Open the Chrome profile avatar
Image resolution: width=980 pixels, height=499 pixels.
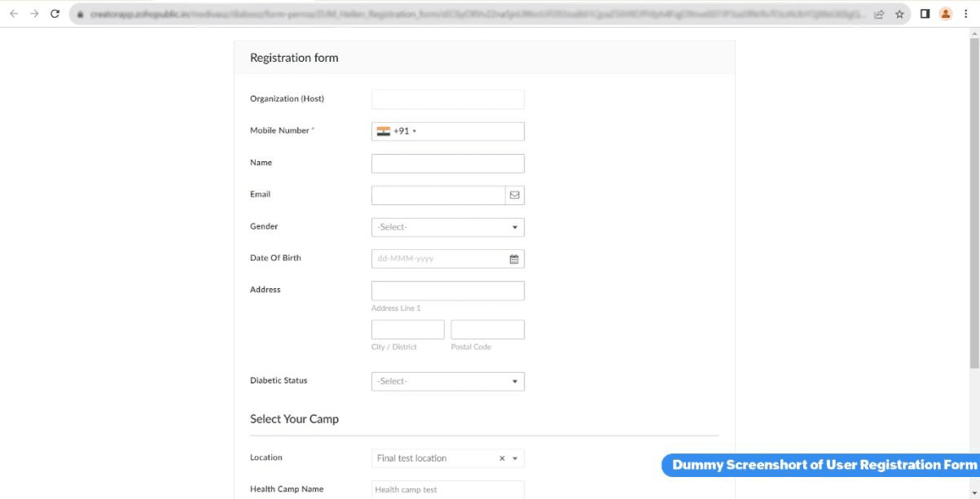(x=946, y=14)
